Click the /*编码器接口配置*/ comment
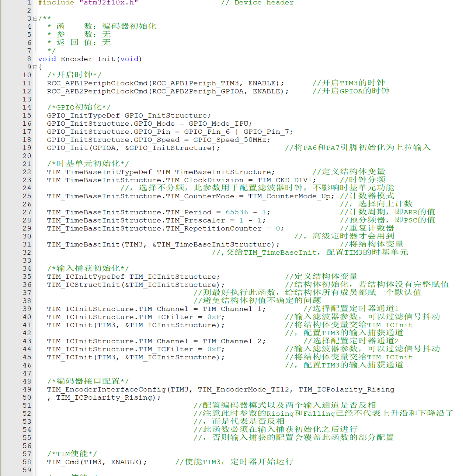 88,381
